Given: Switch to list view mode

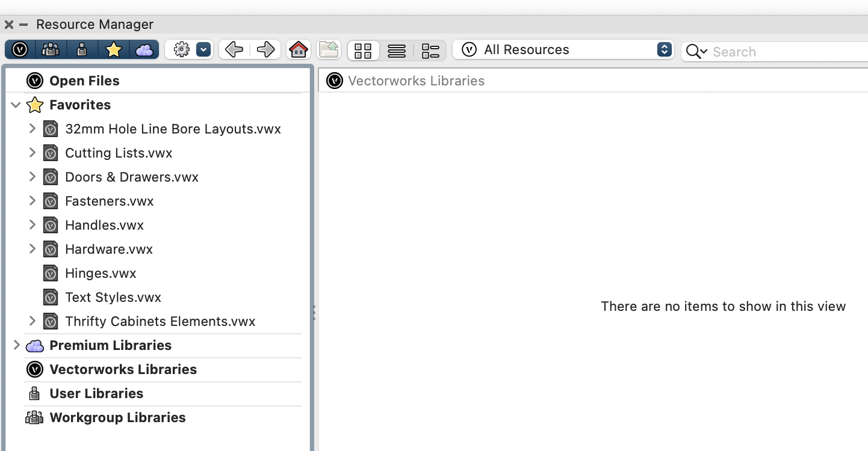Looking at the screenshot, I should point(397,51).
